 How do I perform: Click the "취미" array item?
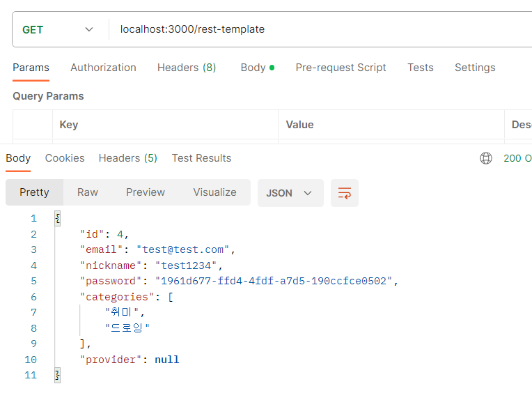click(122, 312)
